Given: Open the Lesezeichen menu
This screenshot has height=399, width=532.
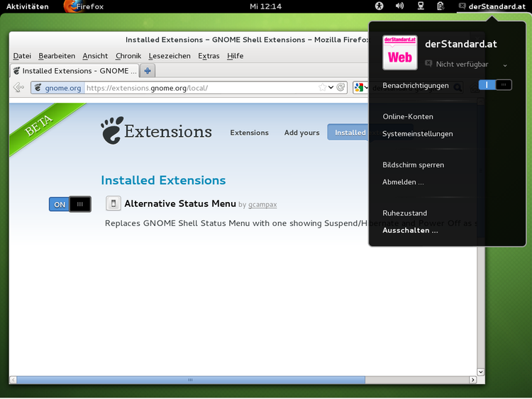Looking at the screenshot, I should [x=169, y=56].
